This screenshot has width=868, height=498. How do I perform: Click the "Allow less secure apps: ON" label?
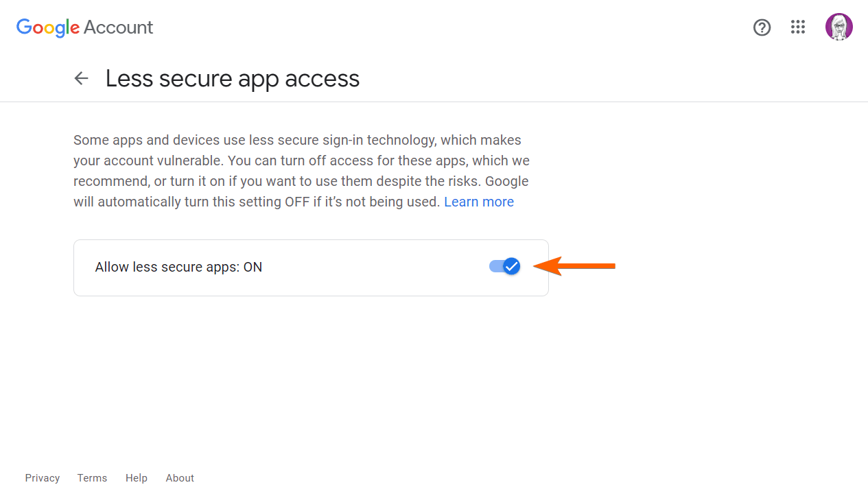[178, 268]
